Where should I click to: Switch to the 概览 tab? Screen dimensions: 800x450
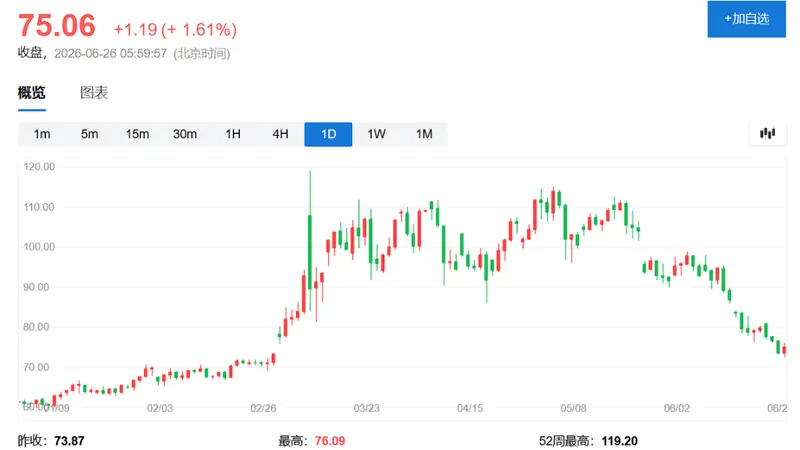(x=32, y=93)
